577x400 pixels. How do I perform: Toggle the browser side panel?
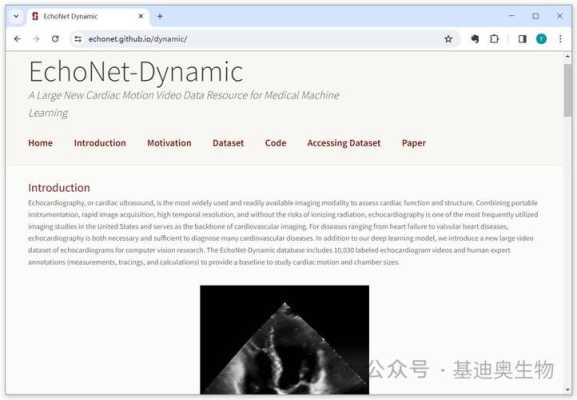pyautogui.click(x=522, y=39)
